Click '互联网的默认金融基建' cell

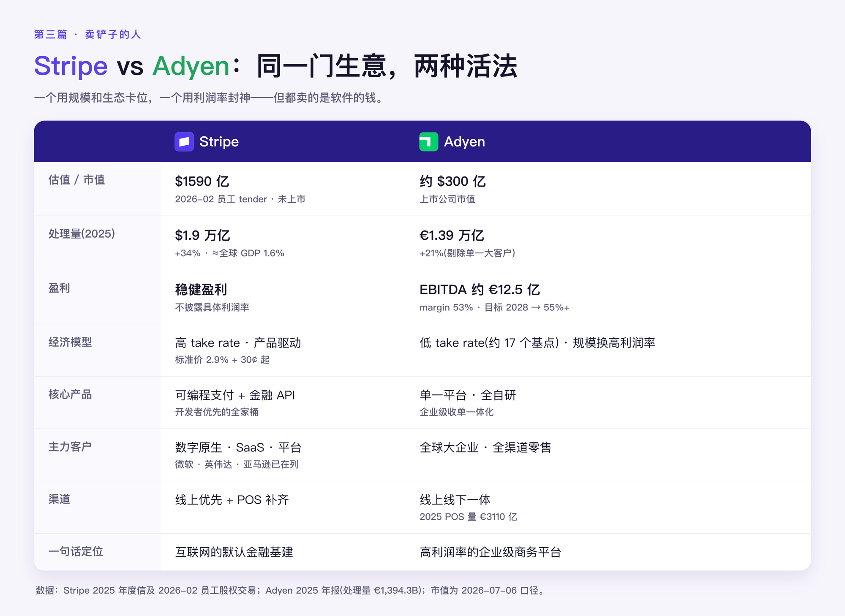click(x=234, y=552)
